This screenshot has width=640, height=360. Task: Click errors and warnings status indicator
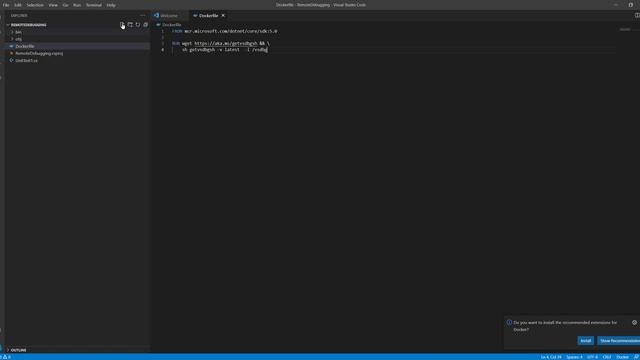(x=6, y=357)
